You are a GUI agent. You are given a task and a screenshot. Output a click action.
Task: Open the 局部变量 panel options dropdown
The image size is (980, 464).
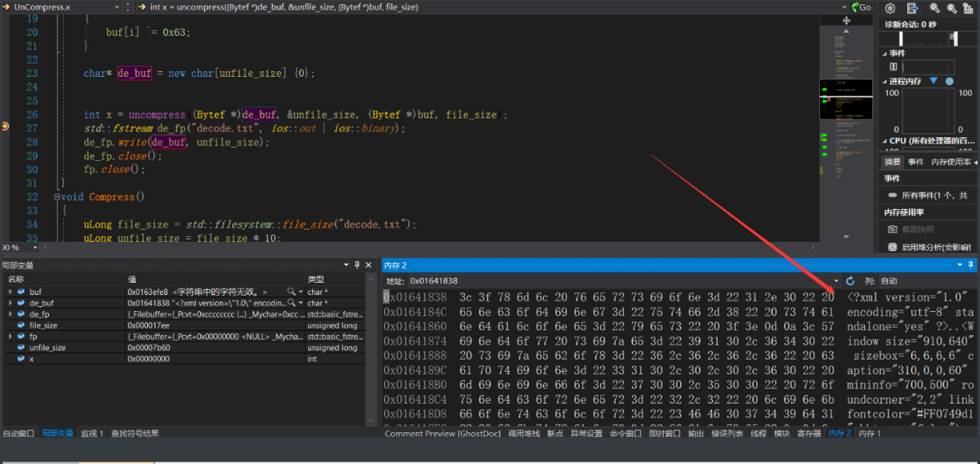click(x=346, y=265)
